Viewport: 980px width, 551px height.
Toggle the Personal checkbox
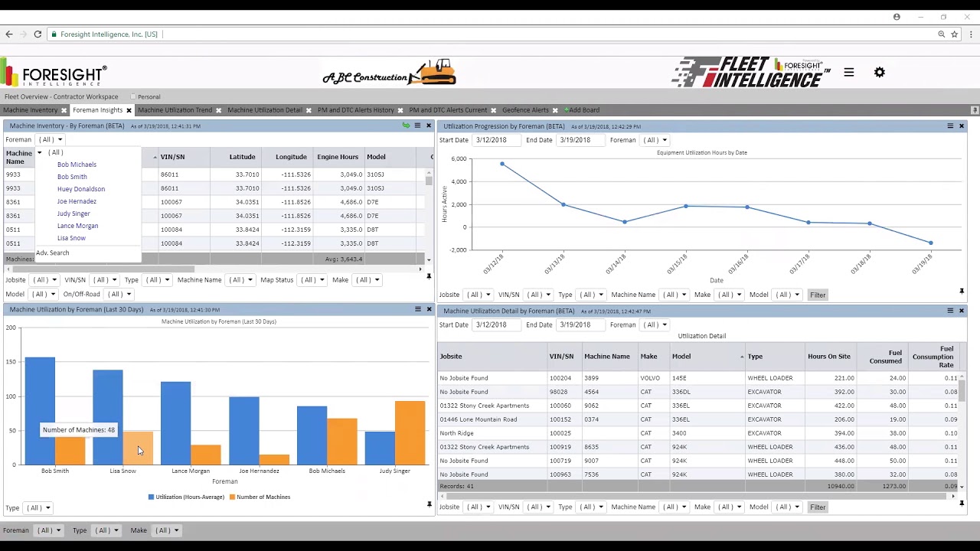pos(132,97)
